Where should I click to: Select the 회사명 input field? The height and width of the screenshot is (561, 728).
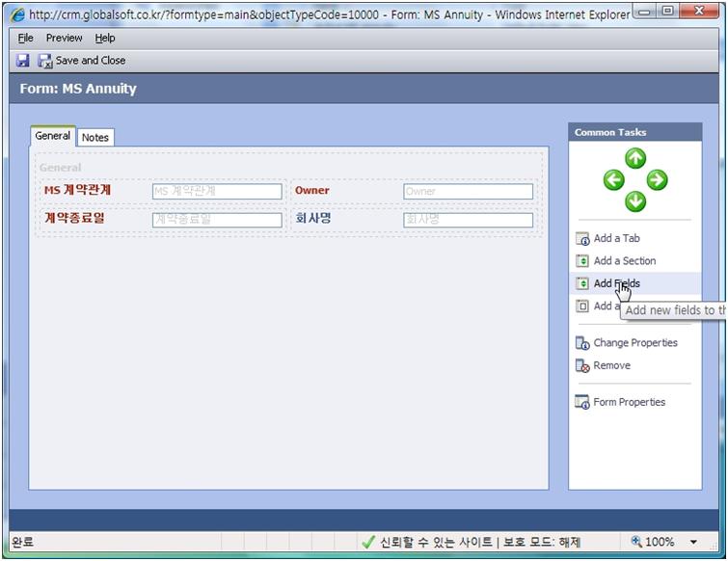pyautogui.click(x=468, y=220)
